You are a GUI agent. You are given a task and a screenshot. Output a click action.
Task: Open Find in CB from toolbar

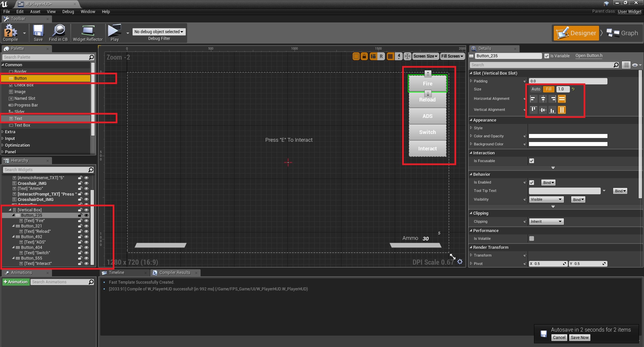(x=58, y=33)
